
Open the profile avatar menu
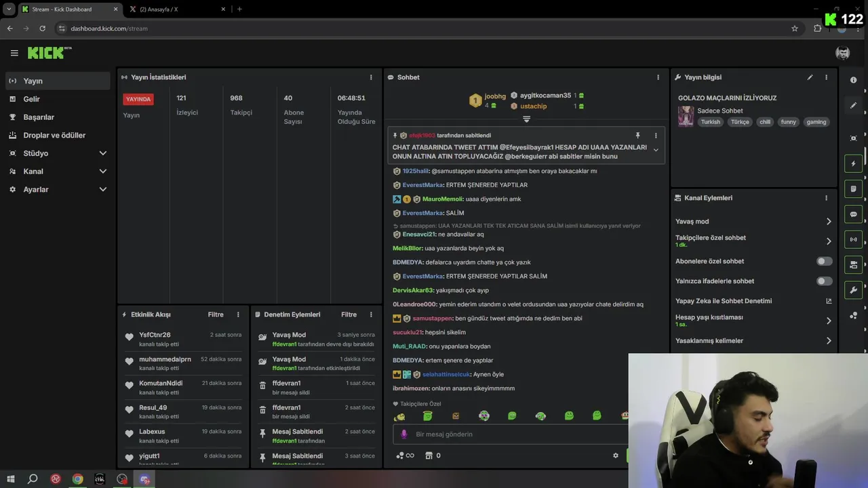pyautogui.click(x=843, y=53)
